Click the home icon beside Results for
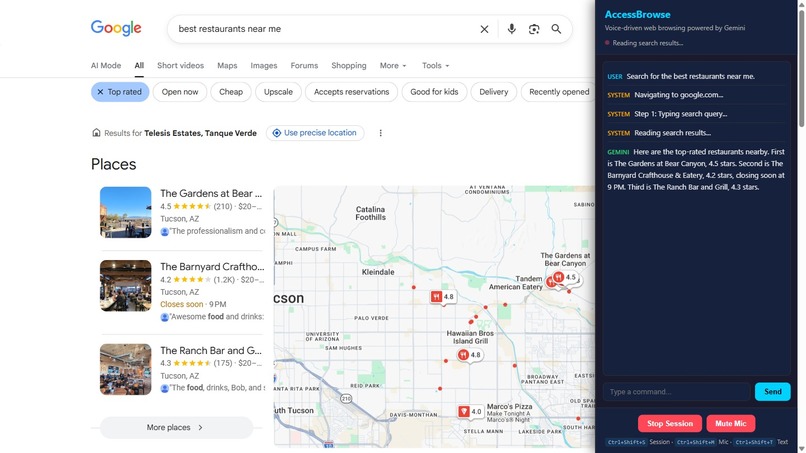 (x=96, y=133)
